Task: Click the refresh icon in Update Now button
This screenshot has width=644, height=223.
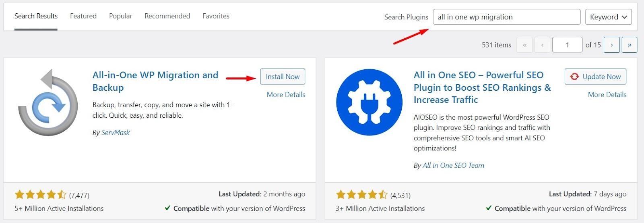Action: pos(574,77)
